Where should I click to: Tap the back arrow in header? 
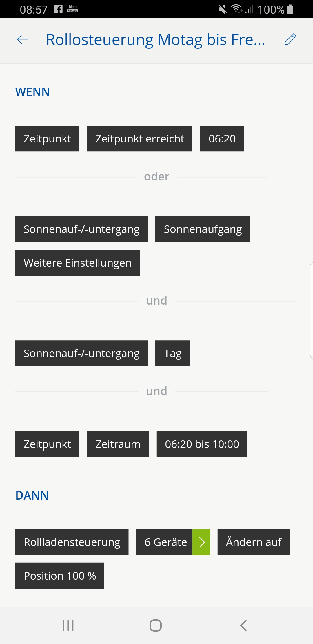[23, 39]
